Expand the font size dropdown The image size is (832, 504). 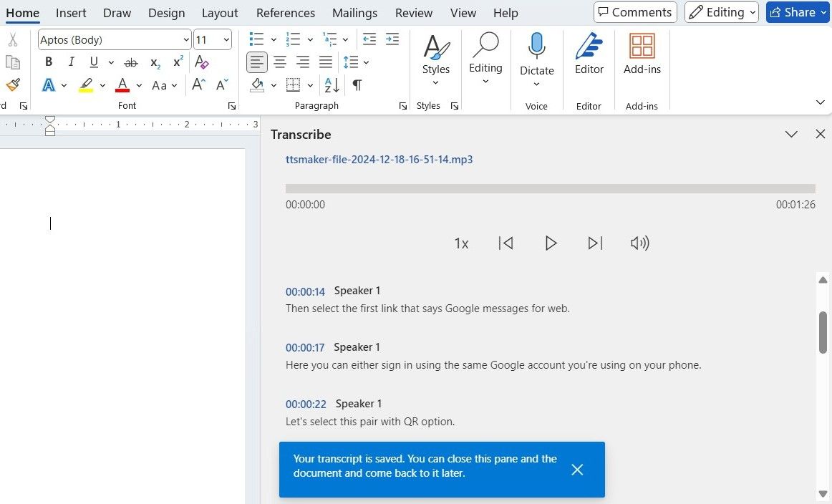click(x=226, y=40)
